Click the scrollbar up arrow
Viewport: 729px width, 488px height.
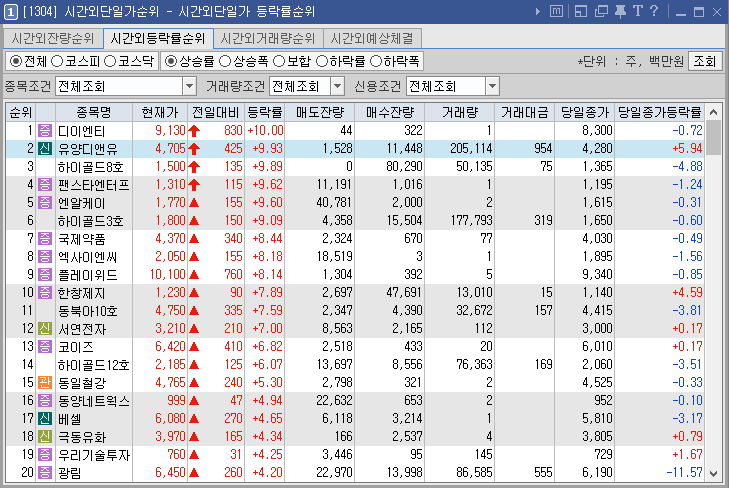(714, 112)
